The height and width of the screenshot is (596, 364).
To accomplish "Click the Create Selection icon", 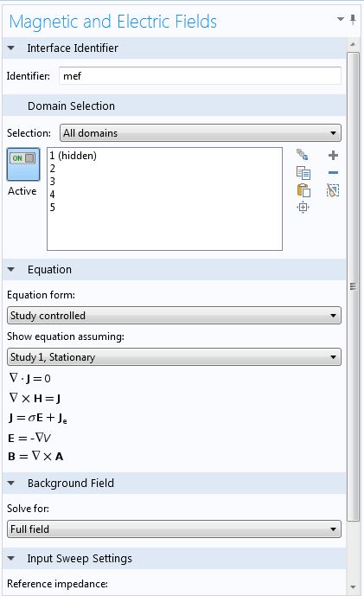I will tap(303, 155).
